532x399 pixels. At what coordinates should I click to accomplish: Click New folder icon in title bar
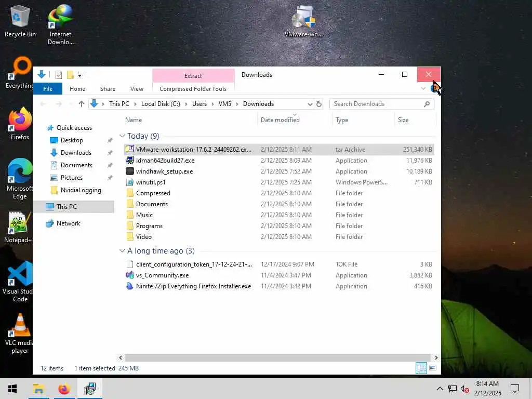click(x=70, y=75)
